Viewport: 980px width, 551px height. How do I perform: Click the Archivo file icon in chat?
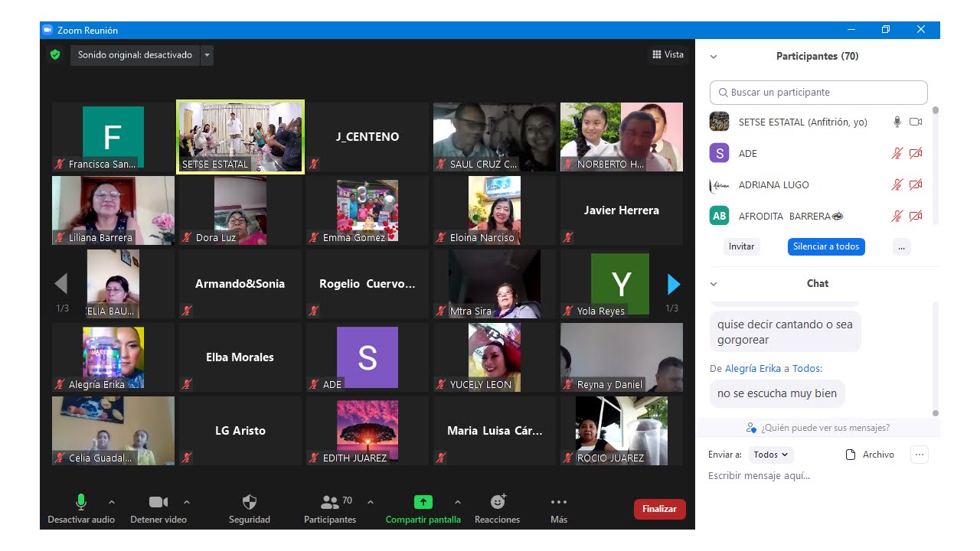click(851, 455)
